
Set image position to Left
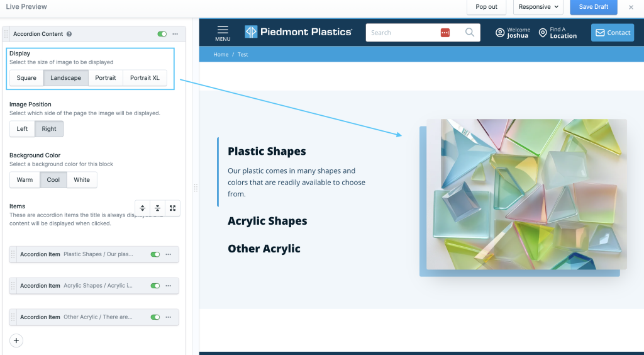[x=22, y=129]
